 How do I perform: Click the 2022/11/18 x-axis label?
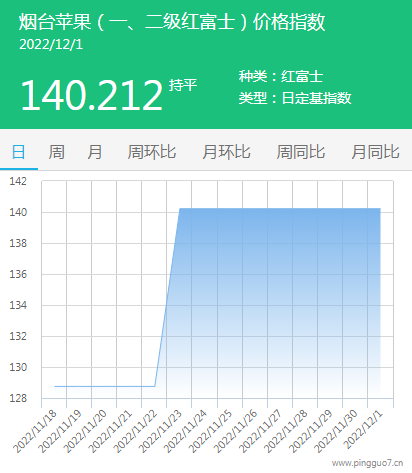click(x=35, y=432)
